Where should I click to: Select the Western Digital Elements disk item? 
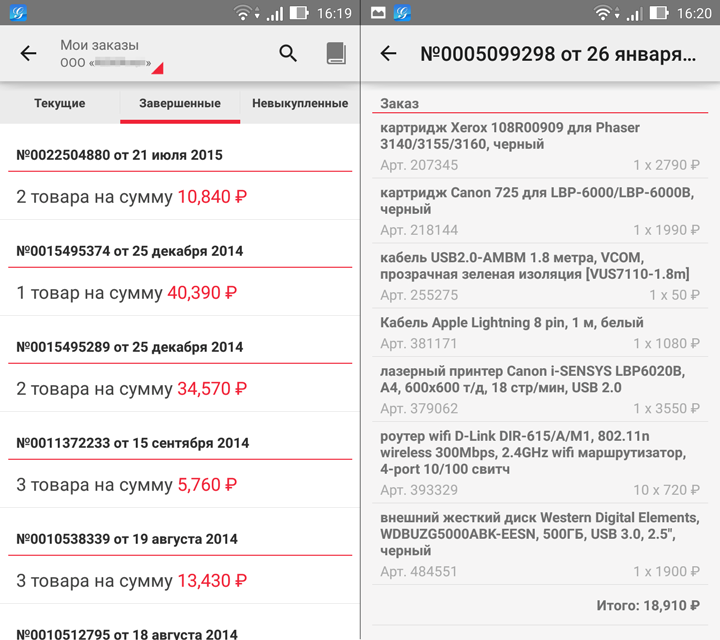540,544
